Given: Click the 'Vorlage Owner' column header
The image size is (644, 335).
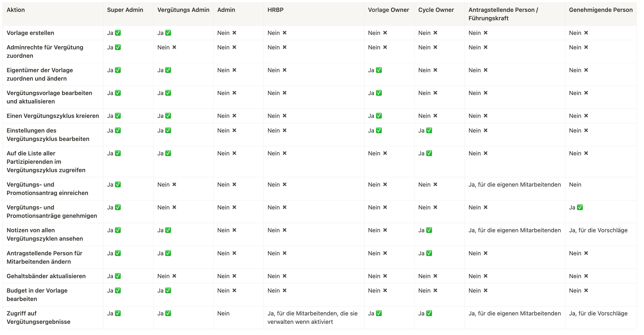Looking at the screenshot, I should pos(389,10).
